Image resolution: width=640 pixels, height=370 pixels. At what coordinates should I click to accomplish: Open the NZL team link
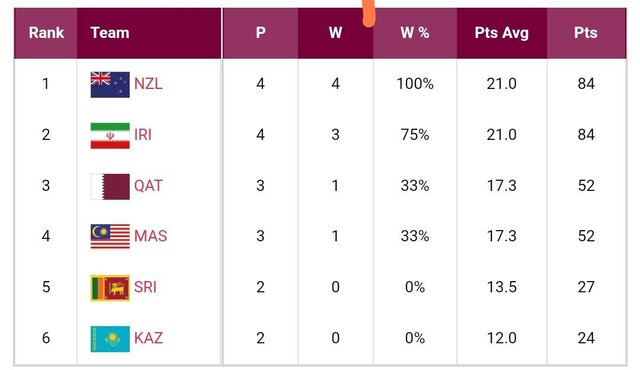tap(148, 84)
